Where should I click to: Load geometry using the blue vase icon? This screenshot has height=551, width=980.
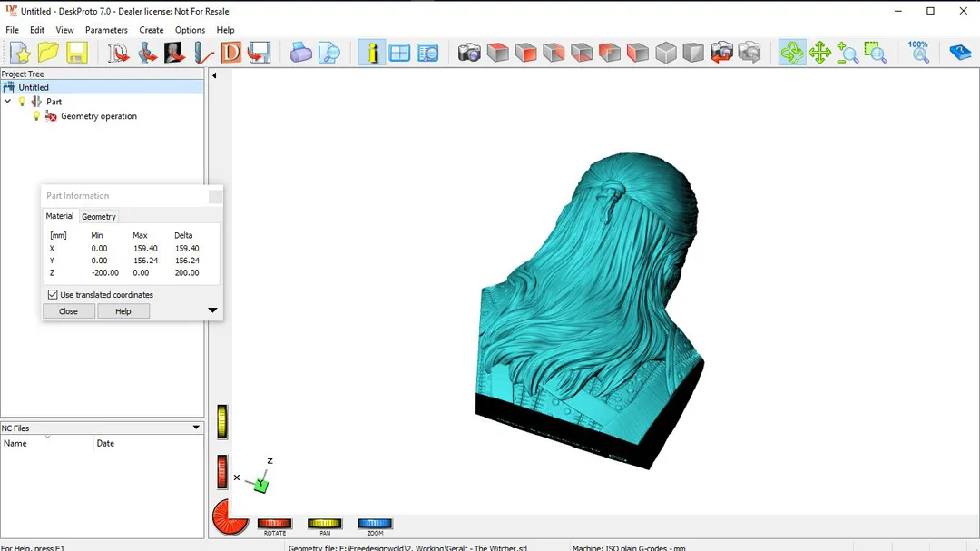click(x=147, y=53)
